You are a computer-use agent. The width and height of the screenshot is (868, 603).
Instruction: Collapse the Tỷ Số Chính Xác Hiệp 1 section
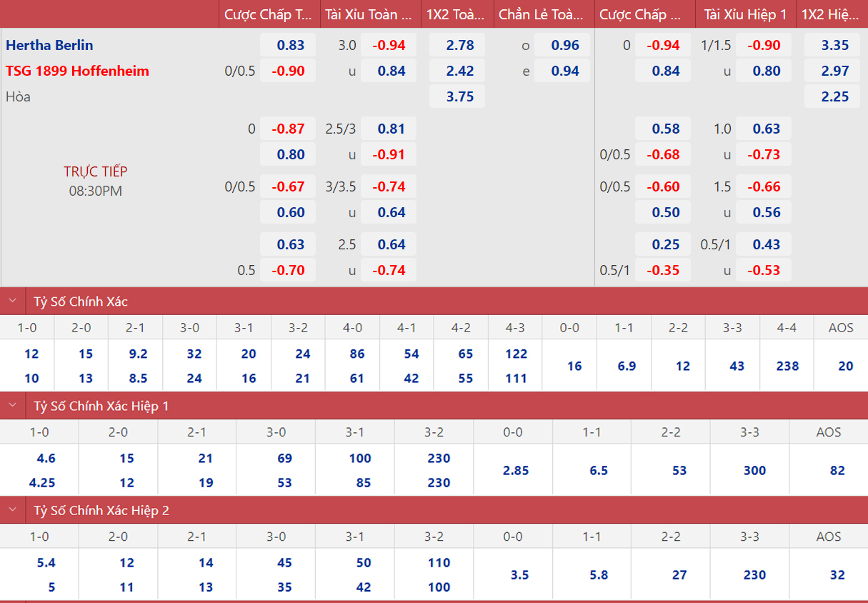12,406
